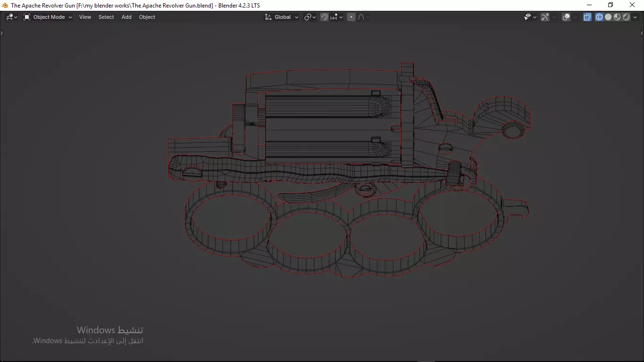Toggle the show overlays button

pos(567,17)
